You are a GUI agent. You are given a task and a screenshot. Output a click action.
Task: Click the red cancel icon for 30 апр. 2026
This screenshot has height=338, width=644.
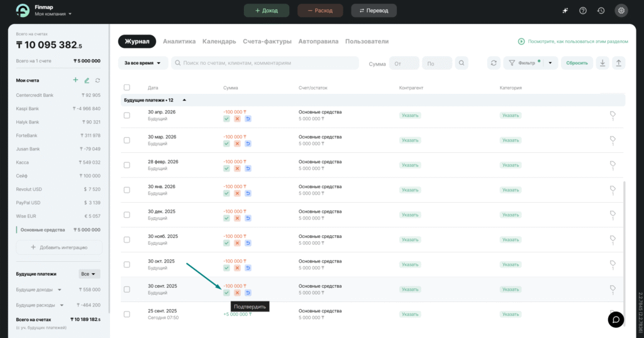pyautogui.click(x=237, y=118)
